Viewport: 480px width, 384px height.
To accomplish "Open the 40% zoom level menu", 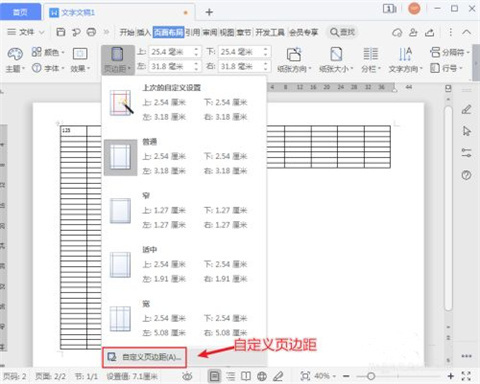I will 325,376.
